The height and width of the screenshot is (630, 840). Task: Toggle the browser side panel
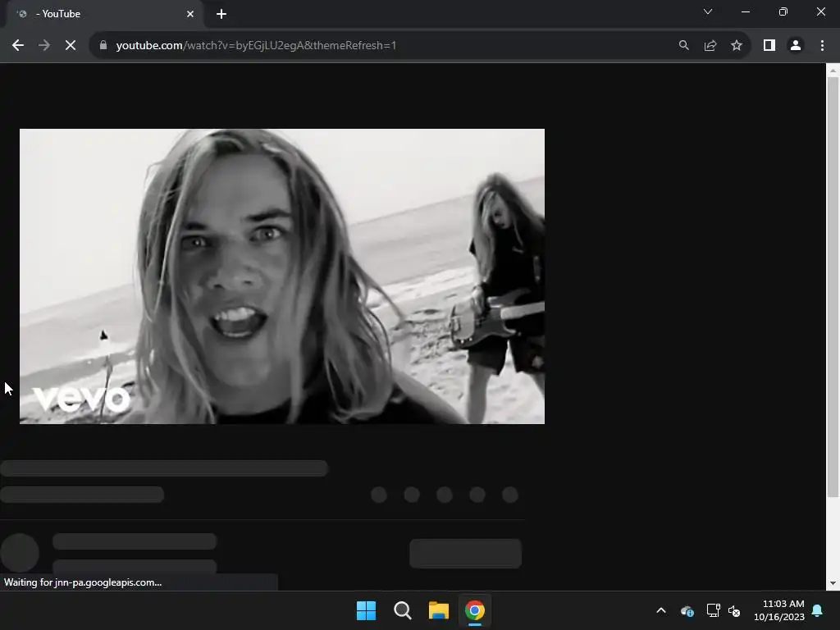769,46
